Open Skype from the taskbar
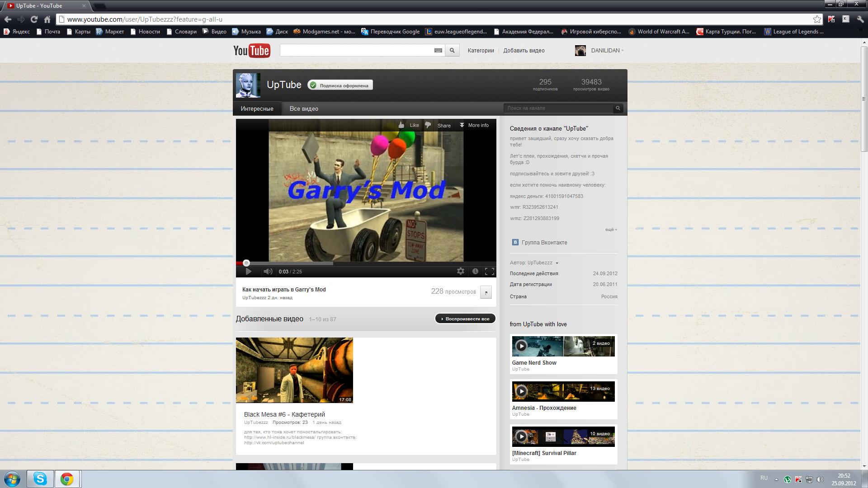This screenshot has width=868, height=488. (x=40, y=479)
